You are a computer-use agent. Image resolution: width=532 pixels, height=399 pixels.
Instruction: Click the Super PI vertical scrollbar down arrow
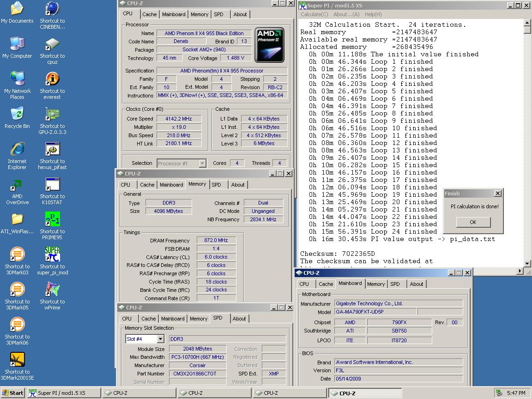[527, 263]
